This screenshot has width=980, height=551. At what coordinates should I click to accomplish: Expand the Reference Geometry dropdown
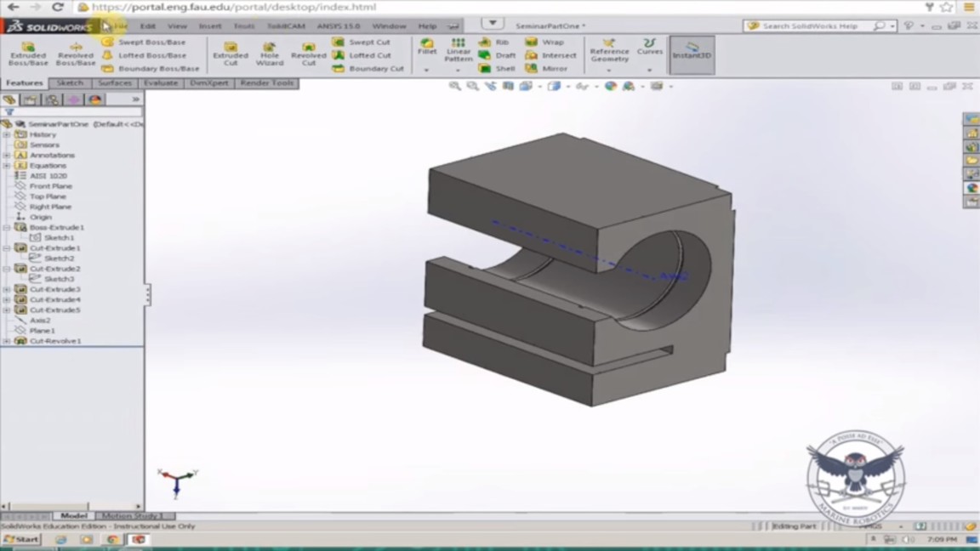click(609, 70)
